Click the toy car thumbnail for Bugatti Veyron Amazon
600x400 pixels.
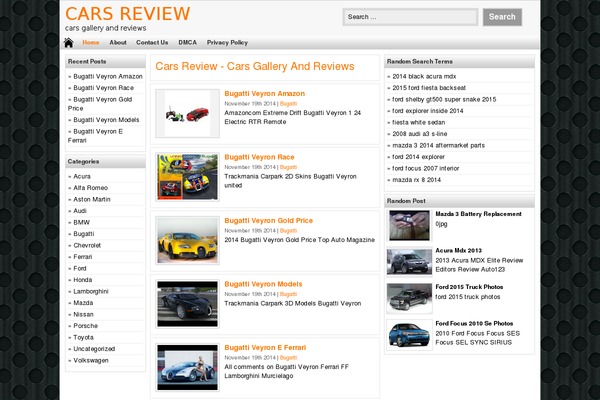pyautogui.click(x=188, y=114)
